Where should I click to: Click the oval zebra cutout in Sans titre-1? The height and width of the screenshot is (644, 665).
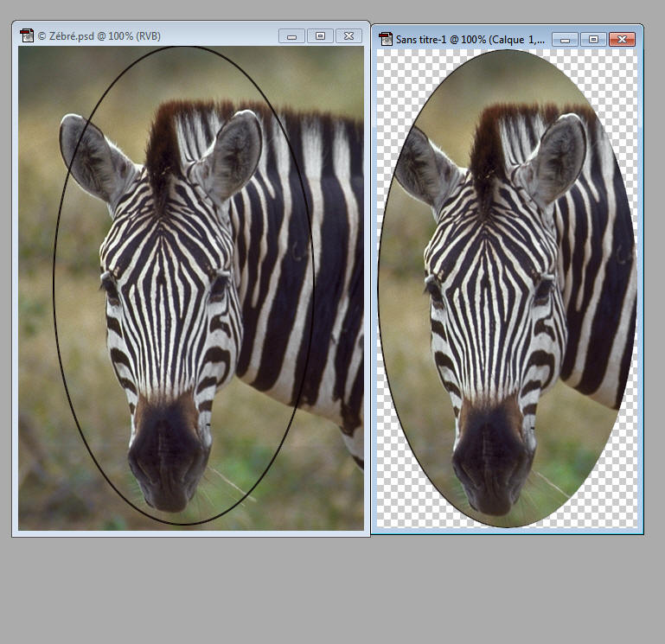508,289
